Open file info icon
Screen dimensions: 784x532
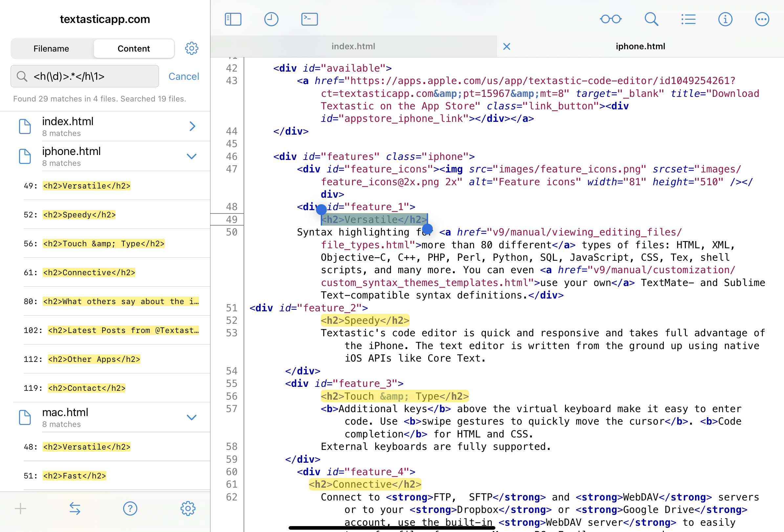tap(725, 19)
